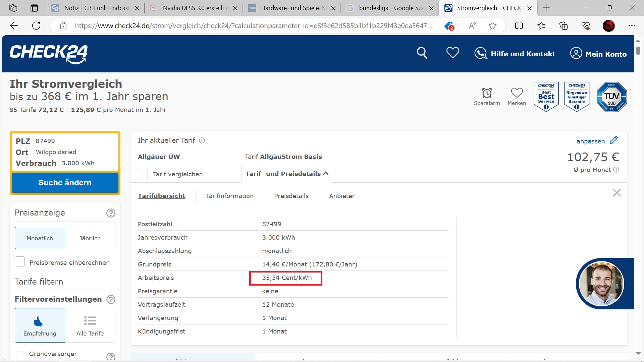Screen dimensions: 644x362
Task: Tick the Tarif vergleichen checkbox
Action: point(143,174)
